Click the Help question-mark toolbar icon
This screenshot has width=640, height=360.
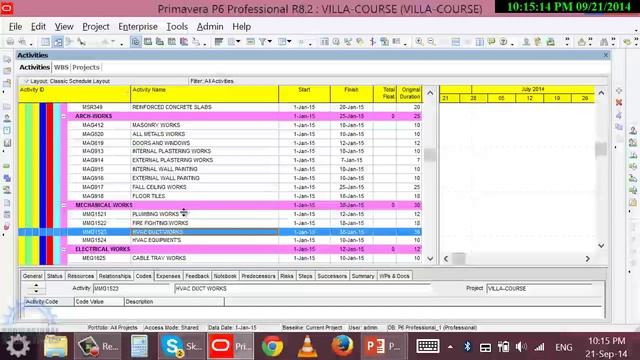point(503,41)
